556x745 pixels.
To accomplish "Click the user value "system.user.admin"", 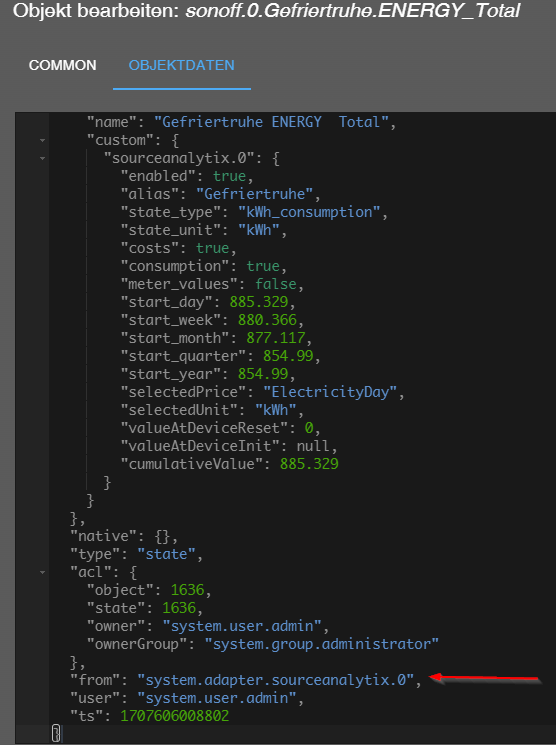I will click(x=217, y=698).
